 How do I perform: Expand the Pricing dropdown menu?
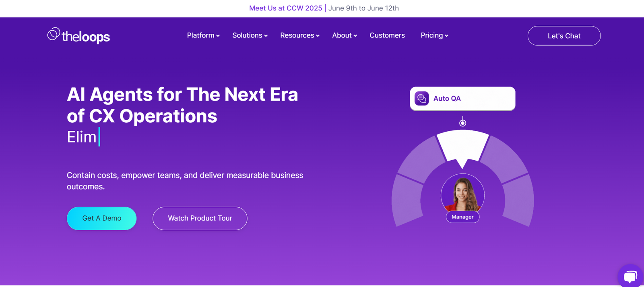coord(434,35)
